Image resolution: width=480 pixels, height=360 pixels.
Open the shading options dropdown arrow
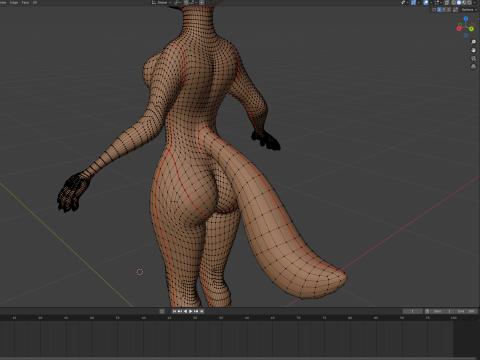(475, 3)
